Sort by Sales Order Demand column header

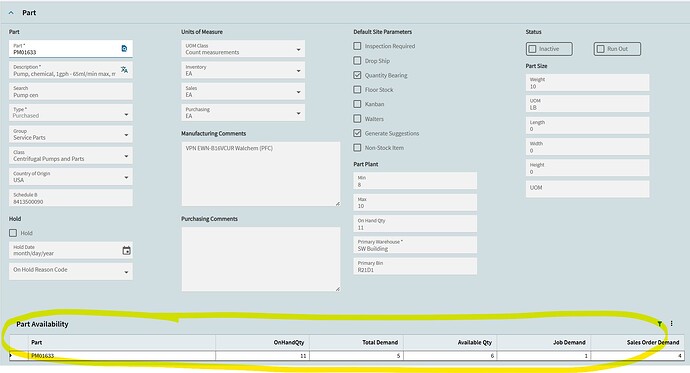click(x=638, y=342)
